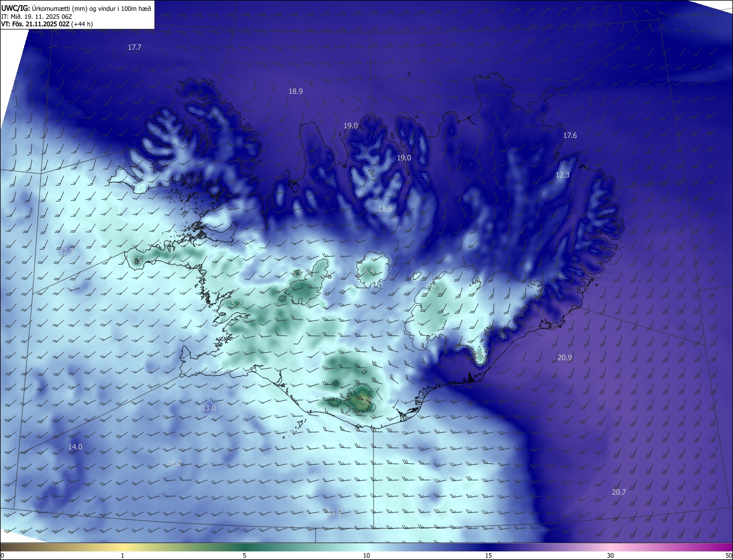Viewport: 733px width, 560px height.
Task: Click the 30 tick label on the color scale
Action: click(x=610, y=556)
